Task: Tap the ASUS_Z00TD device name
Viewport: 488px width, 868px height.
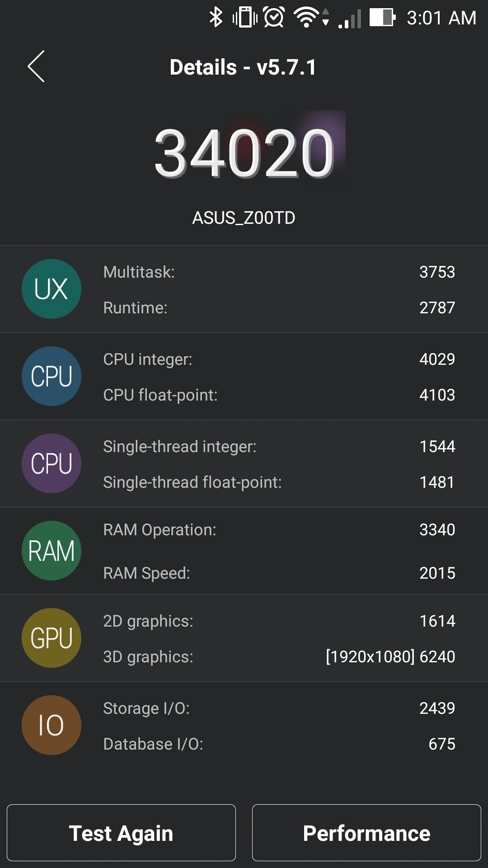Action: 244,218
